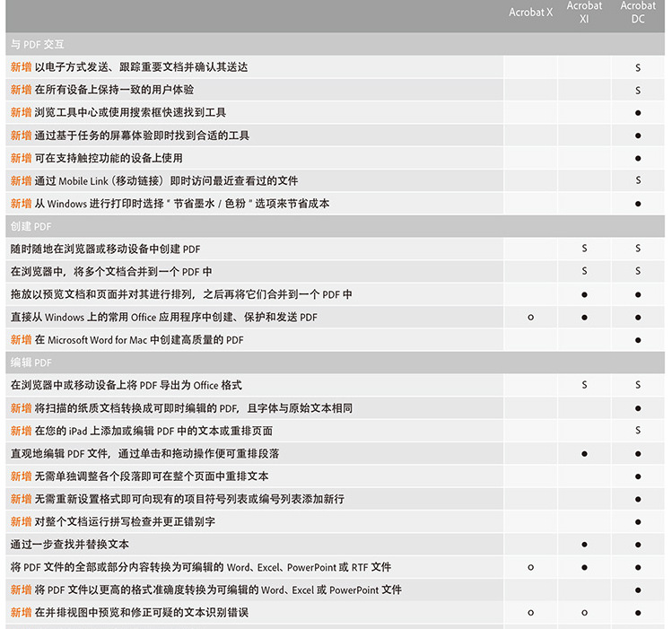This screenshot has height=629, width=672.
Task: Click Acrobat DC 'S' for '随时随地在浏览器' row
Action: (x=638, y=249)
